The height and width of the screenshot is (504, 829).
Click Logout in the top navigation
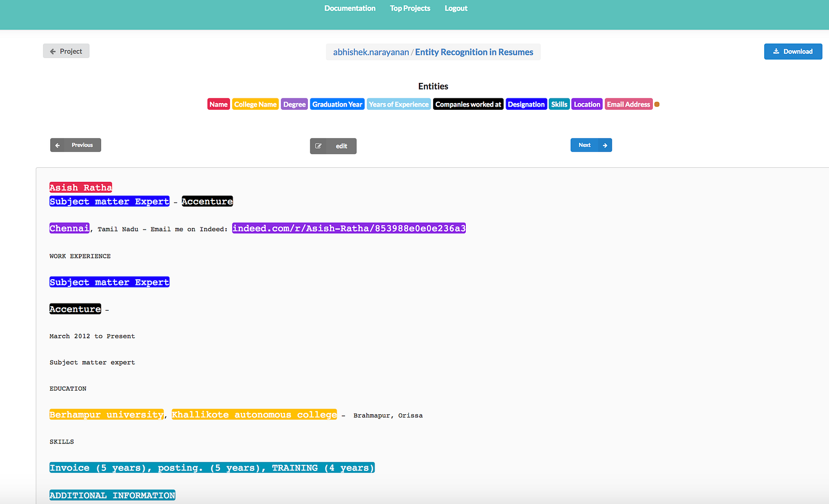click(456, 8)
